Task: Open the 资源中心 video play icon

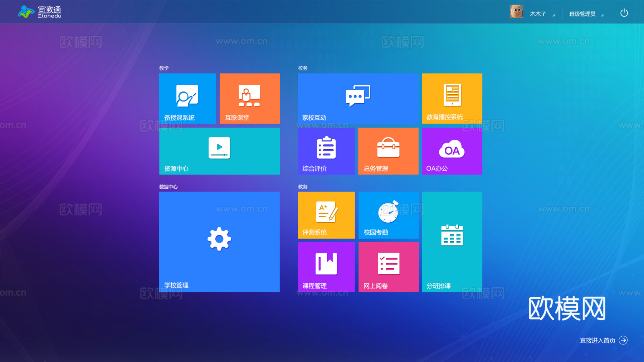Action: pos(219,148)
